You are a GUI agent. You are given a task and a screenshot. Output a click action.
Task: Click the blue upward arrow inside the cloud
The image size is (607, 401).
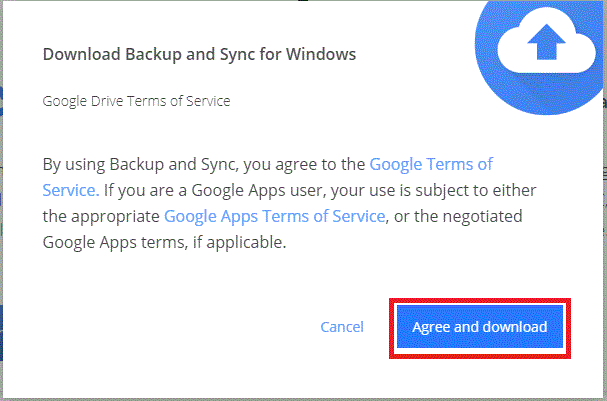point(546,42)
